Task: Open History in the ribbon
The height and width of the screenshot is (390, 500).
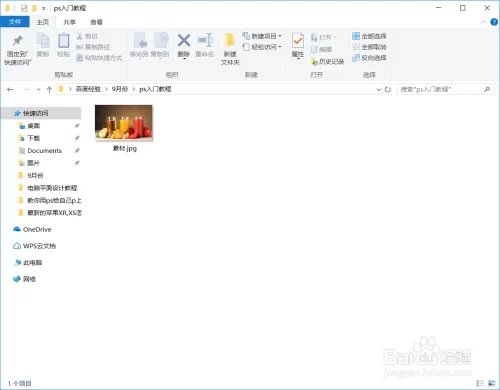Action: click(x=327, y=61)
